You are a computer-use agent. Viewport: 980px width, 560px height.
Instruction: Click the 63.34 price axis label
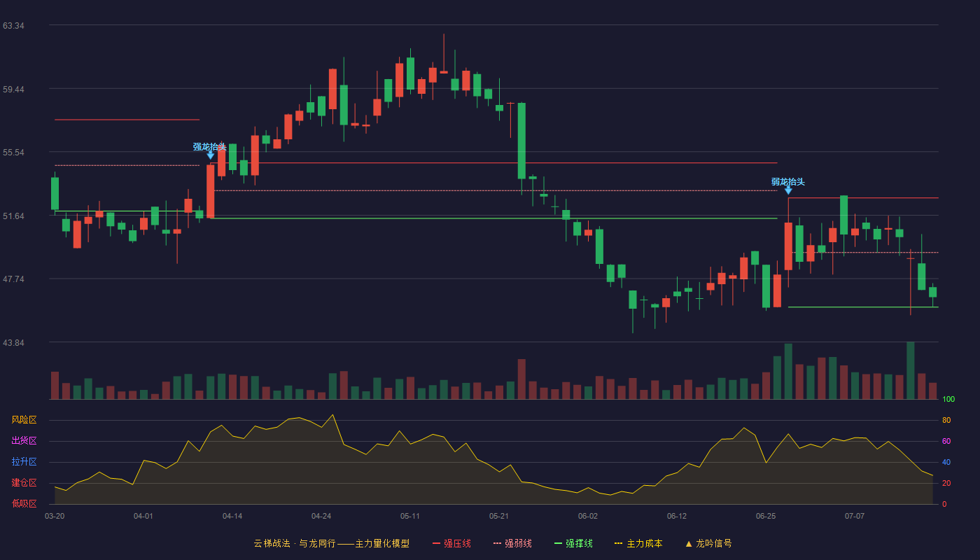(13, 26)
